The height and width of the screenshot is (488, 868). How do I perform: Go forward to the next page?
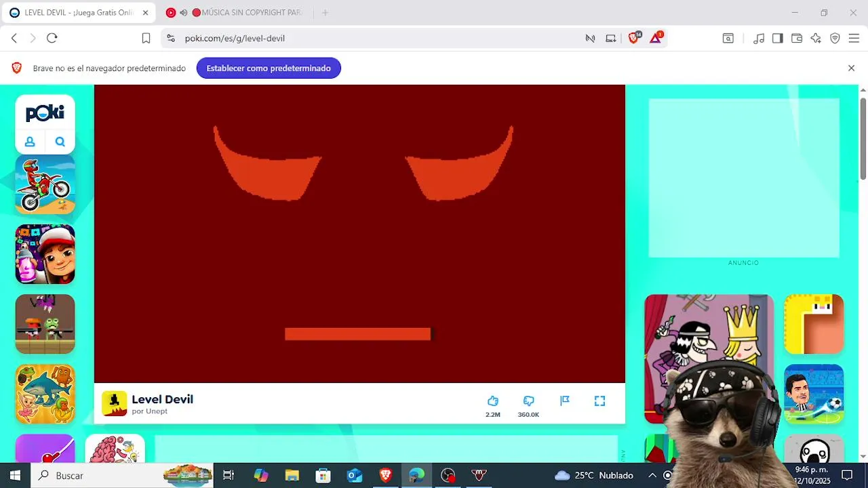click(33, 39)
